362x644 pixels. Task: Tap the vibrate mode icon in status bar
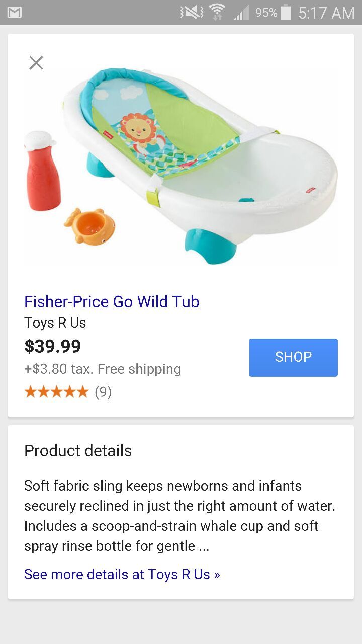pyautogui.click(x=191, y=13)
